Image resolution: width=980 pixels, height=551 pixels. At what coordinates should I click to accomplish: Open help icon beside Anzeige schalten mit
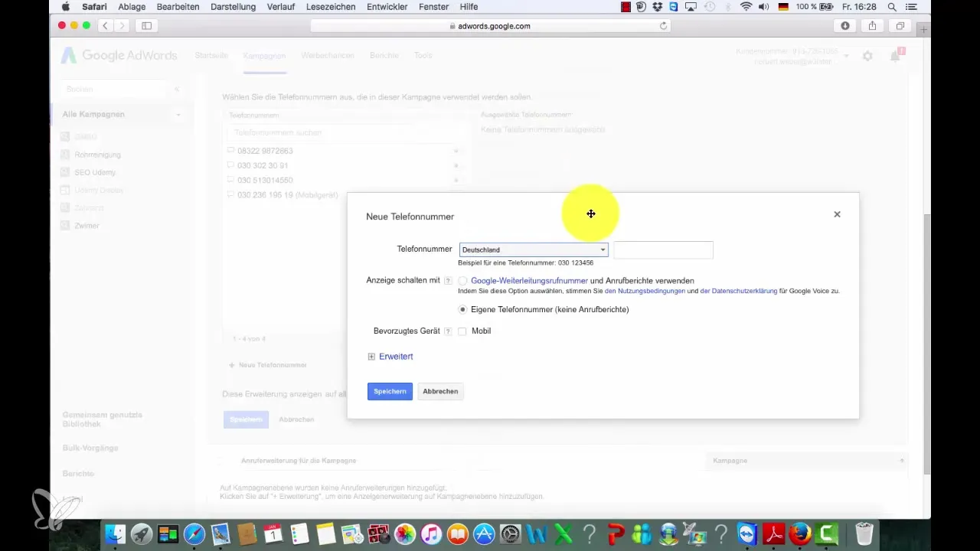click(448, 281)
